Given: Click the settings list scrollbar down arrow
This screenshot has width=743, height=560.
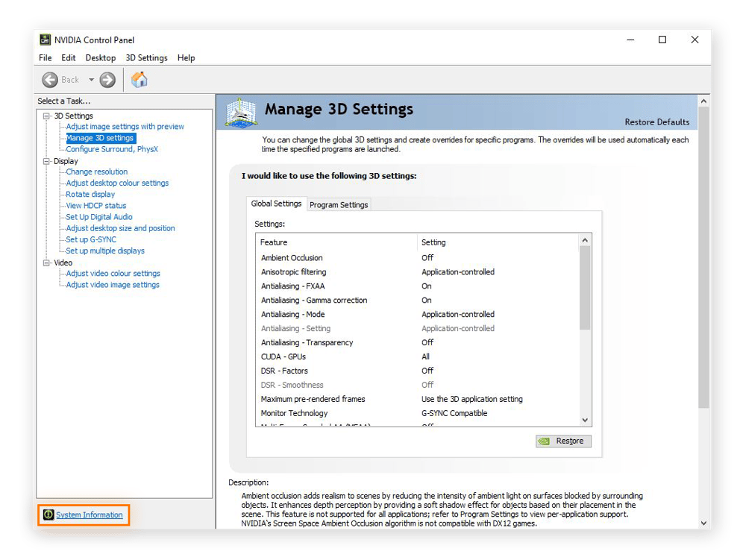Looking at the screenshot, I should 586,420.
